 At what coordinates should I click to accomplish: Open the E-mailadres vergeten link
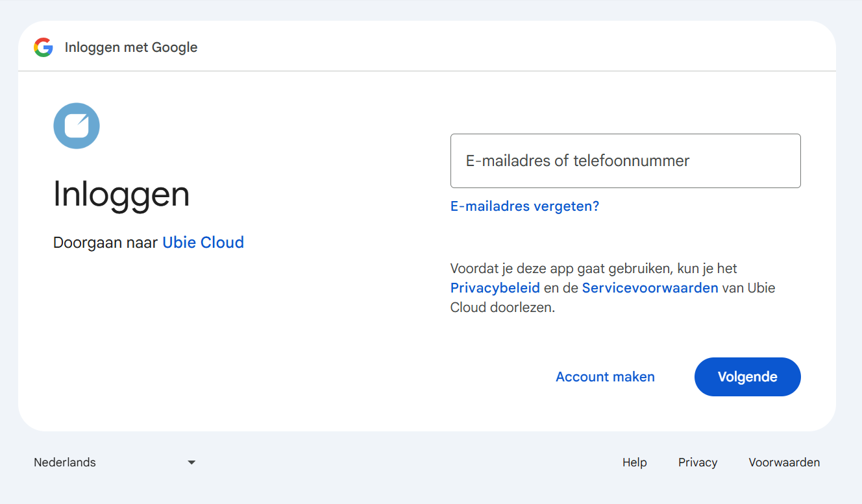[524, 206]
